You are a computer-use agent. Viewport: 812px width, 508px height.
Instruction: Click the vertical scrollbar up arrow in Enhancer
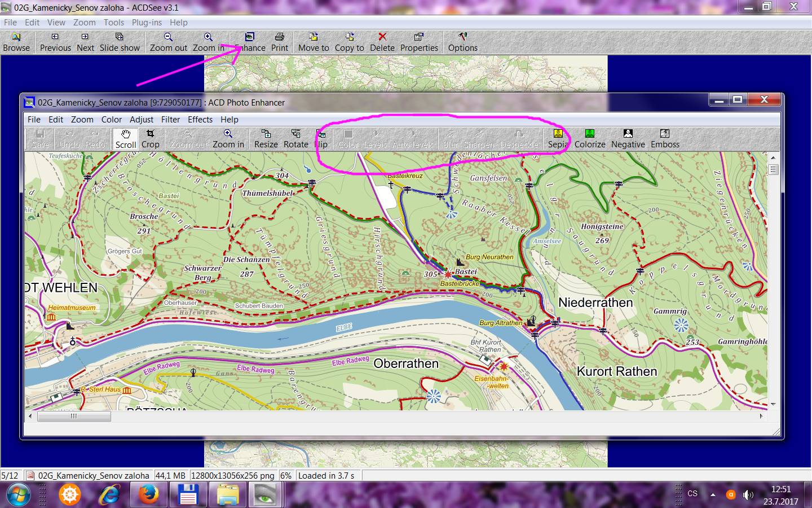773,157
